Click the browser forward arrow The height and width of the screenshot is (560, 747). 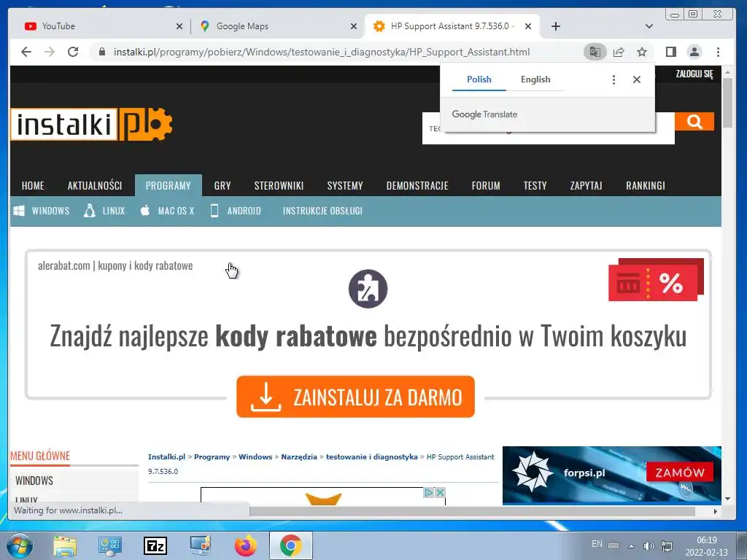(x=50, y=52)
